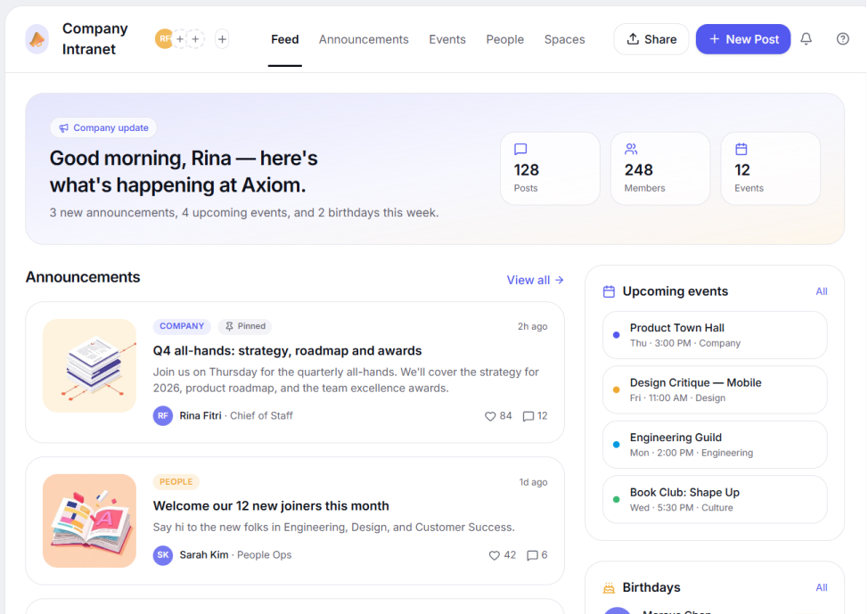Click All link in Birthdays
Image resolution: width=868 pixels, height=614 pixels.
(x=822, y=587)
